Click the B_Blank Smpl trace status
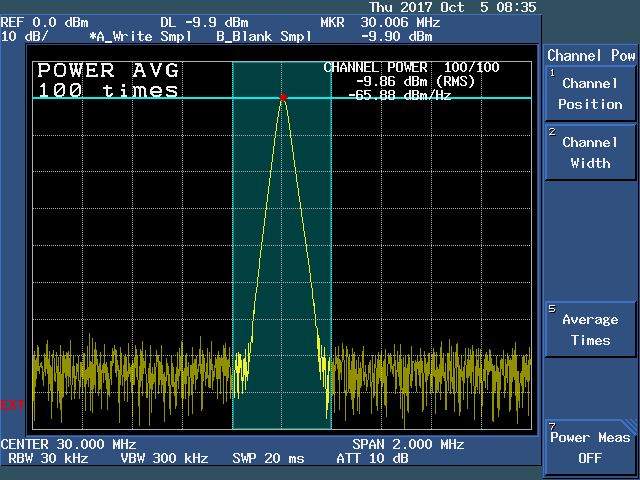The height and width of the screenshot is (480, 640). [x=264, y=36]
